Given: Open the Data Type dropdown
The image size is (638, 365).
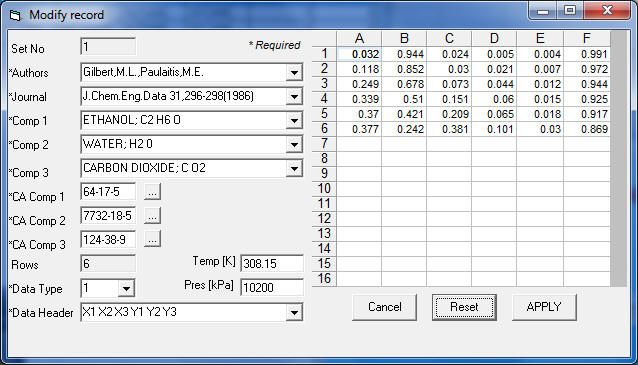Looking at the screenshot, I should [126, 289].
